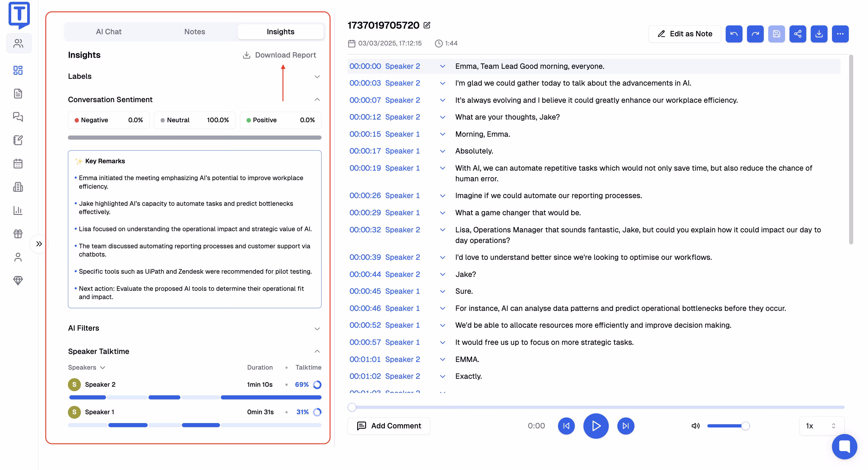Click the save disk icon
This screenshot has width=868, height=470.
(x=776, y=34)
